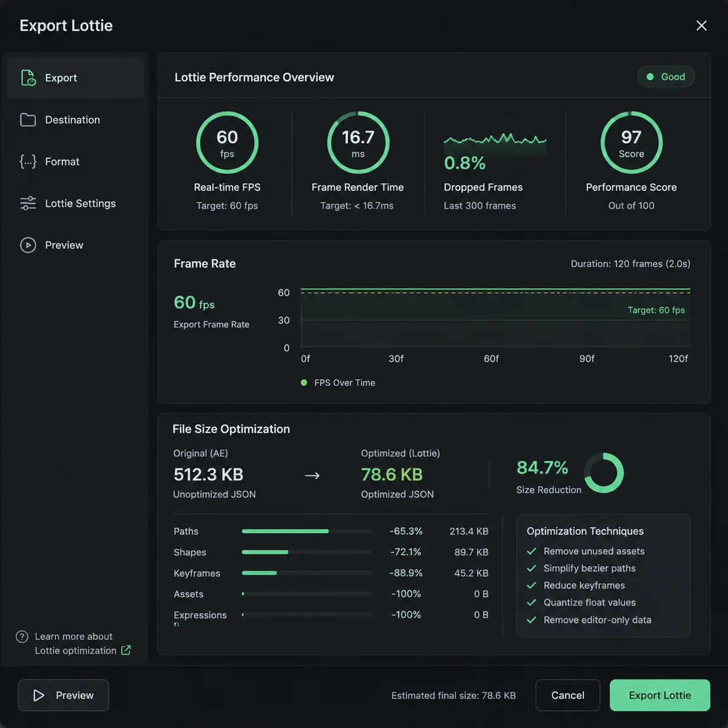The width and height of the screenshot is (728, 728).
Task: Toggle the Quantize float values checkmark
Action: coord(531,602)
